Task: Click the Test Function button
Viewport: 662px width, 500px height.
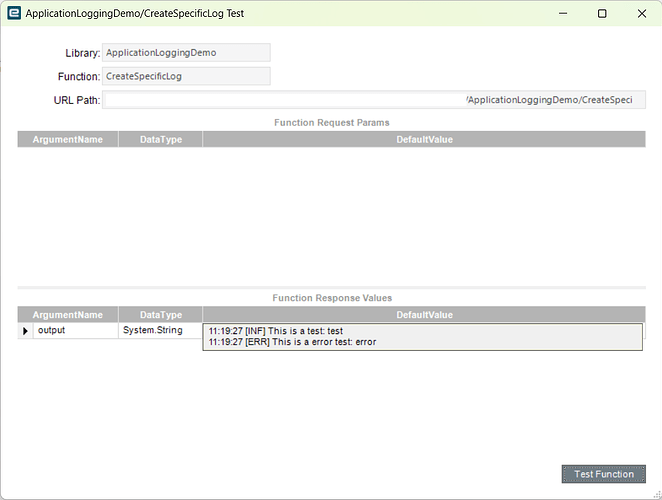Action: tap(603, 474)
